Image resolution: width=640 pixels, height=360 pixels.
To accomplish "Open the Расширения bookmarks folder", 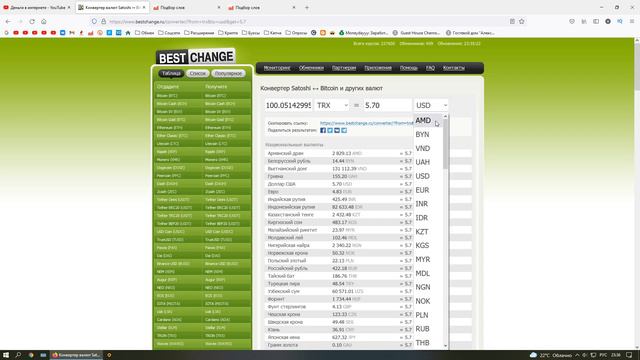I will pos(199,33).
